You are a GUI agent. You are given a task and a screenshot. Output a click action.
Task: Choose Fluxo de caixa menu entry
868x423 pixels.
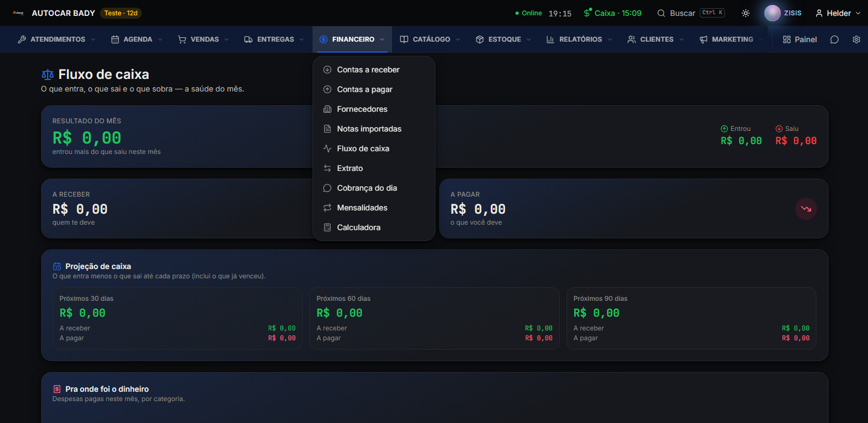pyautogui.click(x=374, y=148)
